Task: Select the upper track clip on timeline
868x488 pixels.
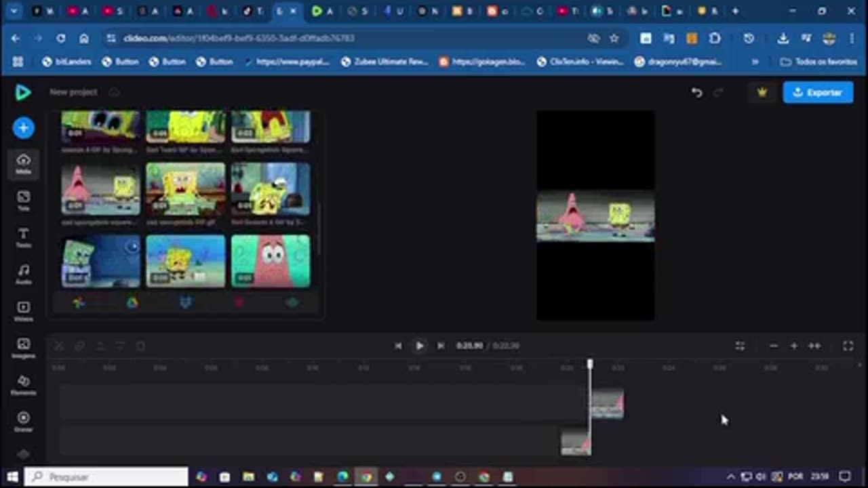Action: [x=608, y=404]
